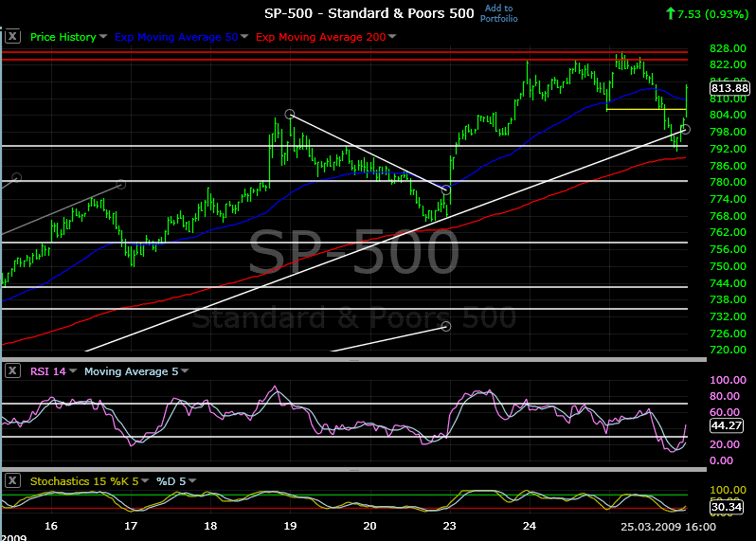Click the Add to Portfolio link

pyautogui.click(x=499, y=13)
